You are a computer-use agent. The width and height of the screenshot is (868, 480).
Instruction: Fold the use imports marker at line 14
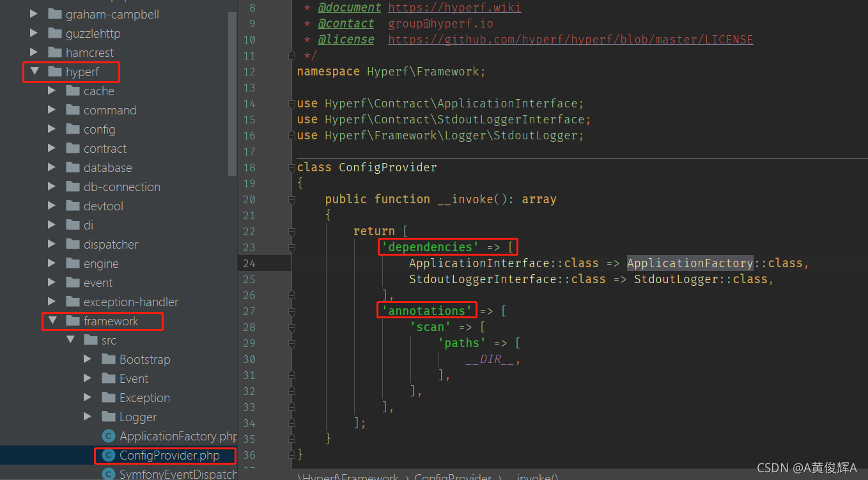click(x=292, y=104)
